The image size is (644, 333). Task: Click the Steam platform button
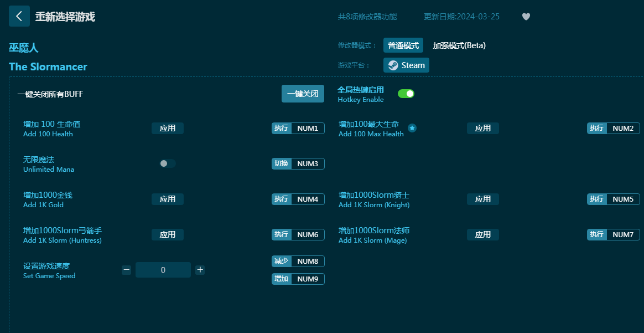406,65
